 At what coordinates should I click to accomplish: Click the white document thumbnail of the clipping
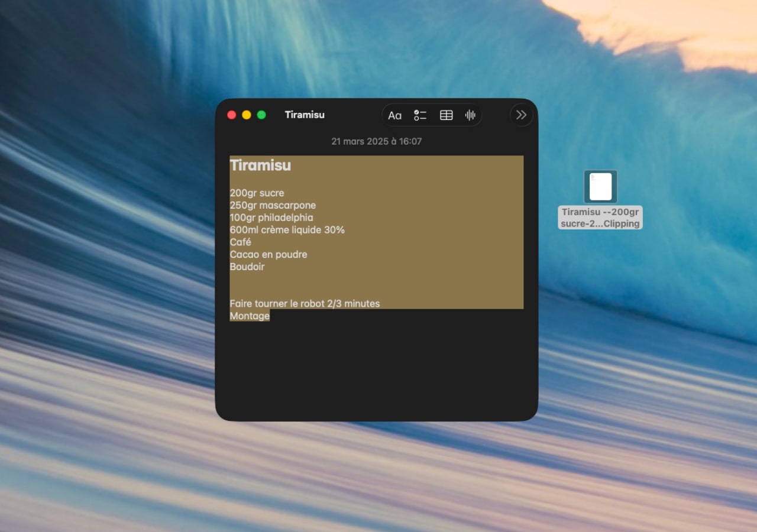600,186
